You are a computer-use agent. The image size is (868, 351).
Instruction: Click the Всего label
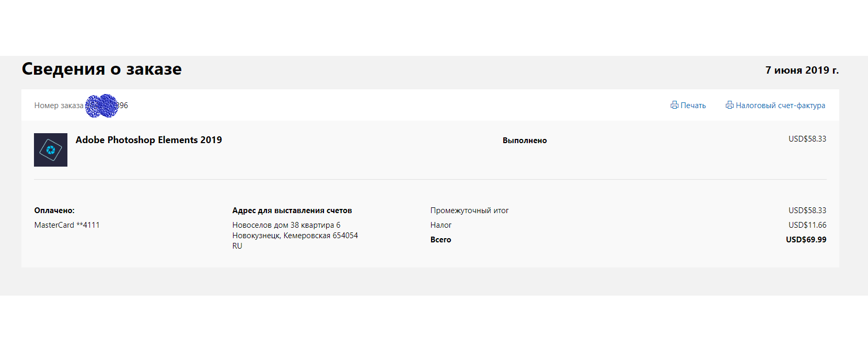coord(441,240)
